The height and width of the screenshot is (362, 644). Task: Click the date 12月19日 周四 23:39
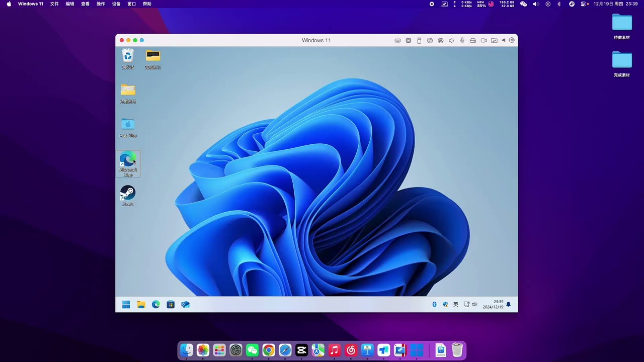(x=616, y=4)
